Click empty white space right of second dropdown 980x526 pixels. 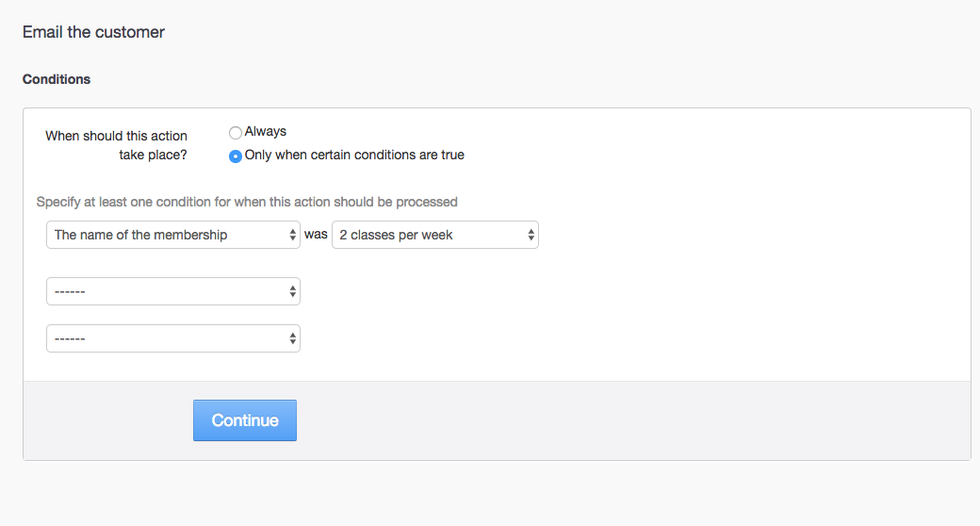(x=612, y=291)
